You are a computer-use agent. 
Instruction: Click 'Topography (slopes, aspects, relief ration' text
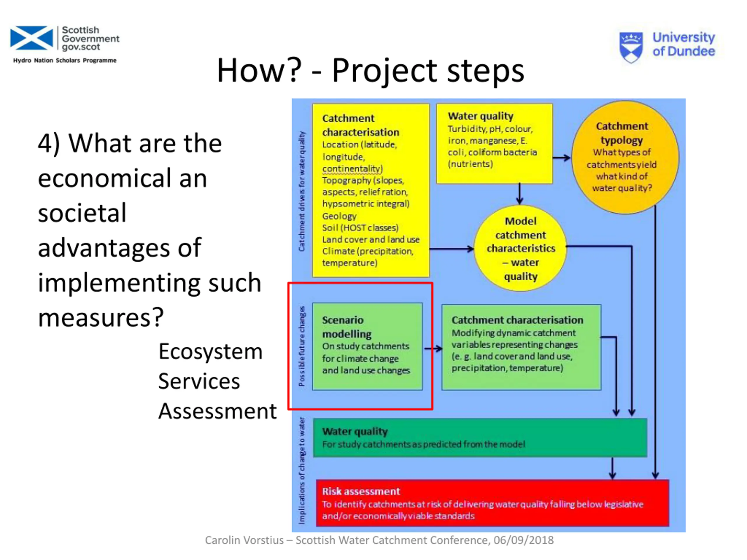point(365,192)
